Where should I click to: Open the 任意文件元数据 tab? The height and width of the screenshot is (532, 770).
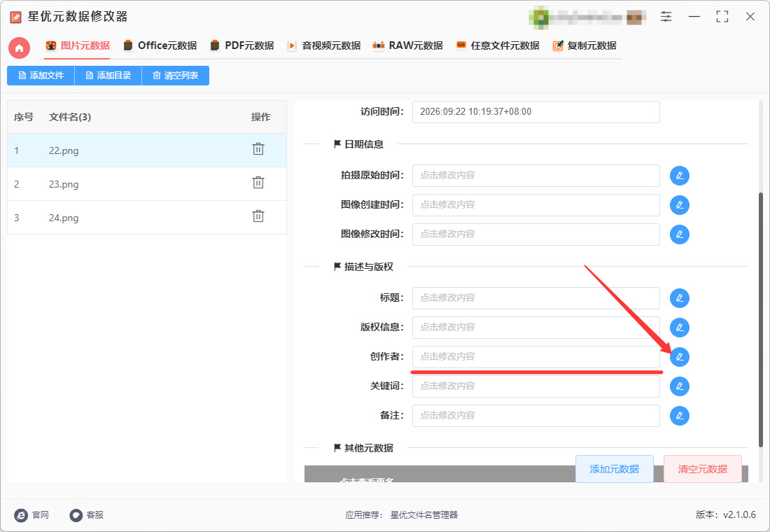point(498,45)
